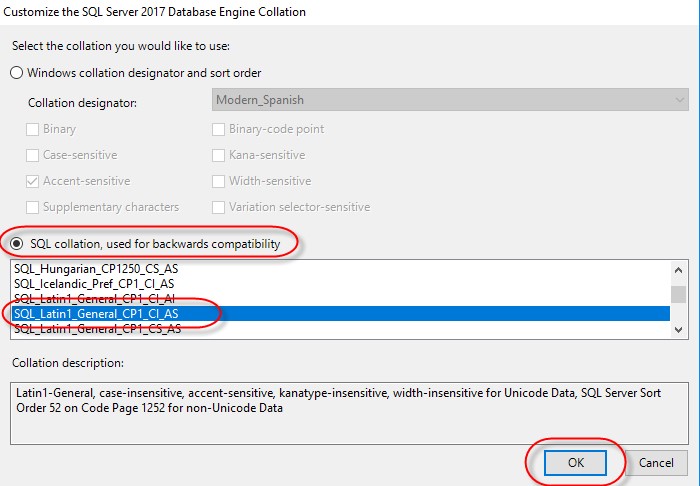Select SQL collation backwards compatibility option

17,243
